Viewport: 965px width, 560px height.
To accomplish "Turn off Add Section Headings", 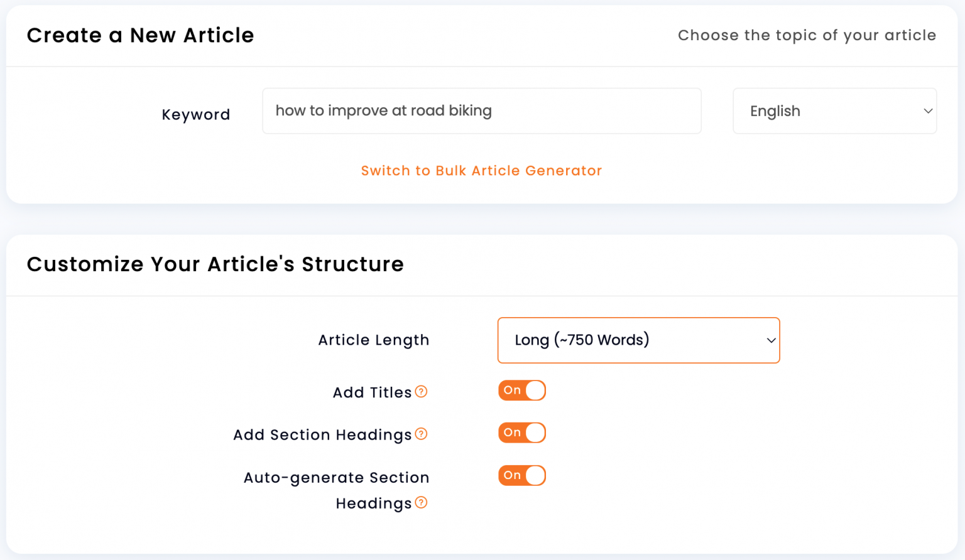I will pyautogui.click(x=522, y=433).
